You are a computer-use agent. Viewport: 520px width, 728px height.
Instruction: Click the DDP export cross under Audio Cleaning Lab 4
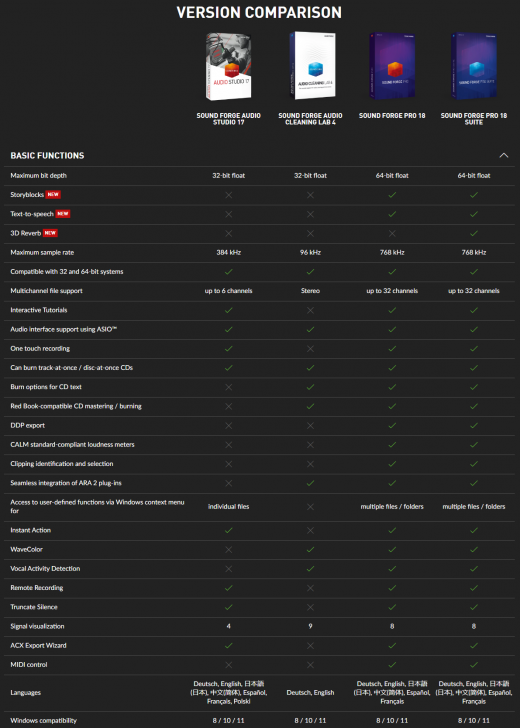click(x=310, y=425)
